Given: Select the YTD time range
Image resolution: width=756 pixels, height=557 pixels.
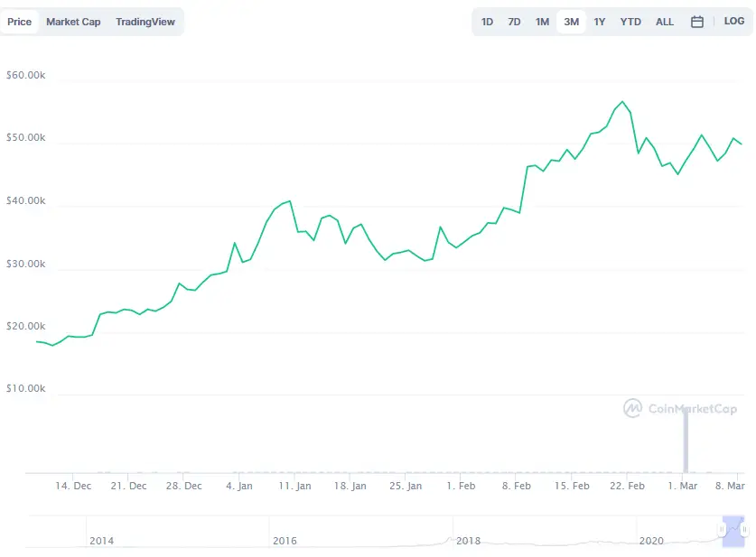Looking at the screenshot, I should pyautogui.click(x=630, y=22).
